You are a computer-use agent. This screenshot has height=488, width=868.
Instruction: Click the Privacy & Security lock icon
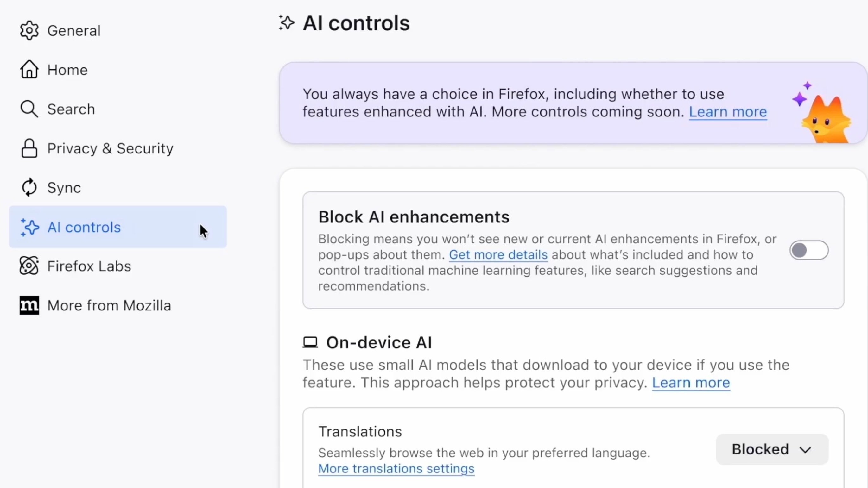click(x=29, y=148)
